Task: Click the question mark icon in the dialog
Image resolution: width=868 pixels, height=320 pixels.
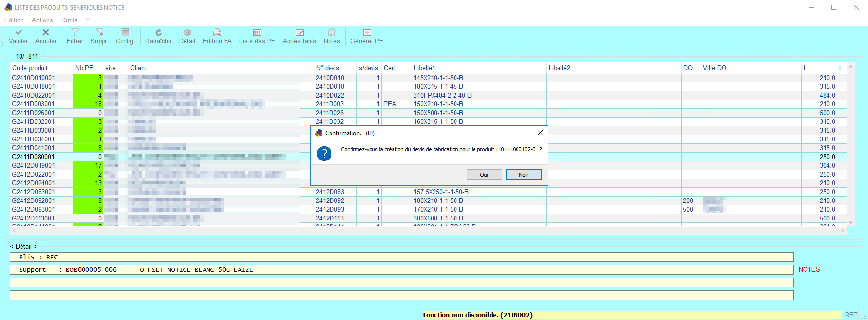Action: [324, 154]
